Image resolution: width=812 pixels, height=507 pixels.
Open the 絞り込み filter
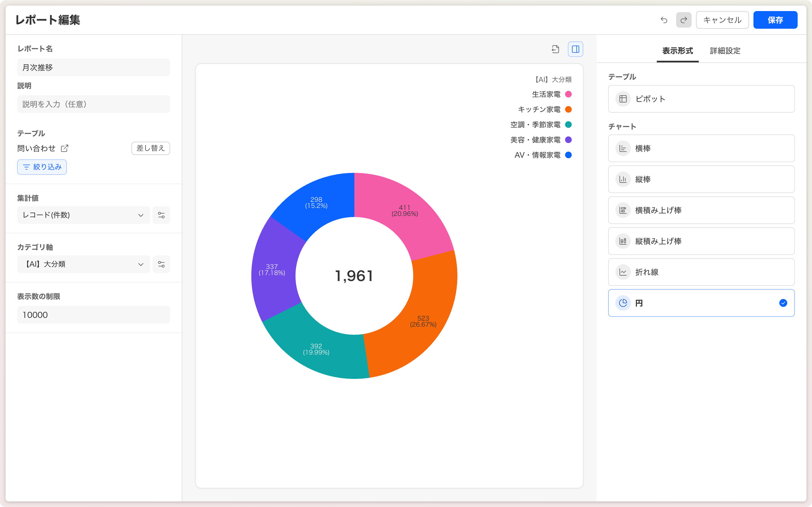(x=42, y=167)
